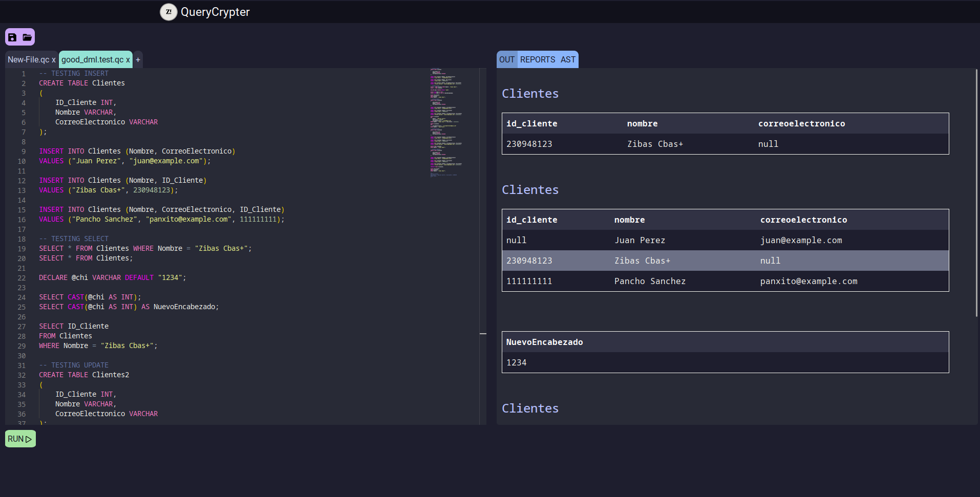980x497 pixels.
Task: Run the query with RUN button
Action: click(x=20, y=439)
